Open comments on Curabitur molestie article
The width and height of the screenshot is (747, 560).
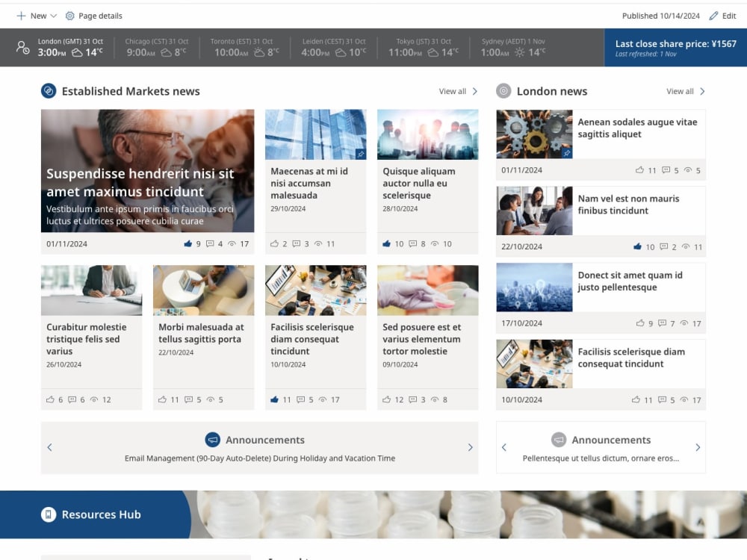click(72, 399)
